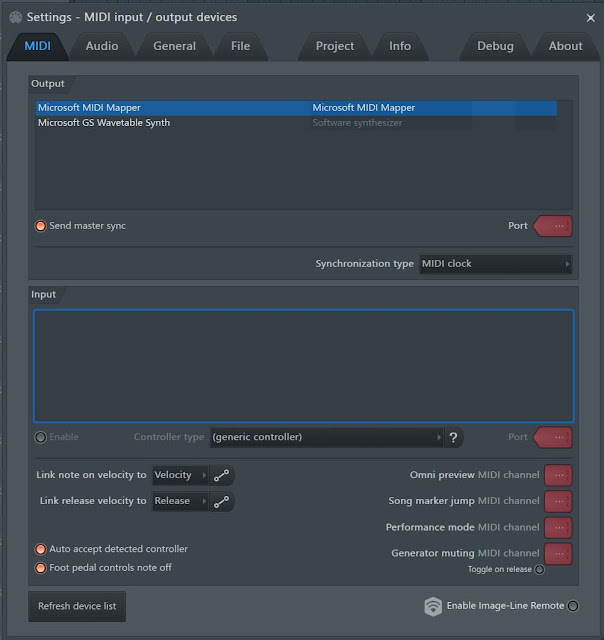This screenshot has height=640, width=604.
Task: Go to the File tab
Action: coord(240,46)
